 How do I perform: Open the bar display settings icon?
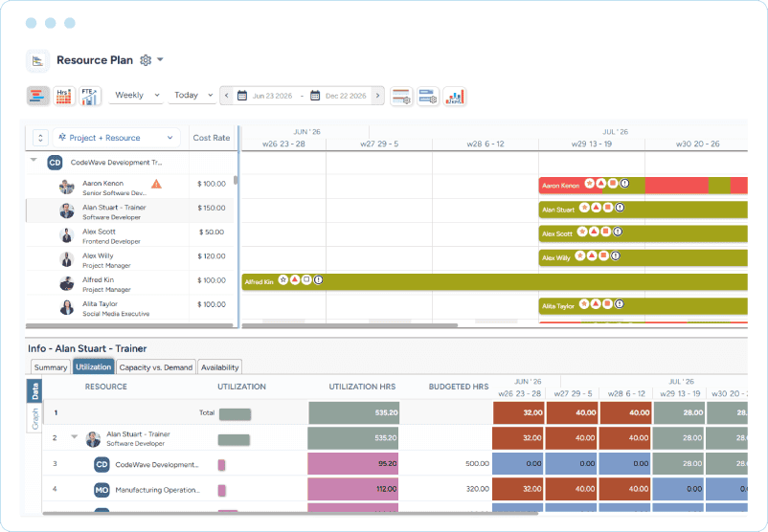(428, 96)
